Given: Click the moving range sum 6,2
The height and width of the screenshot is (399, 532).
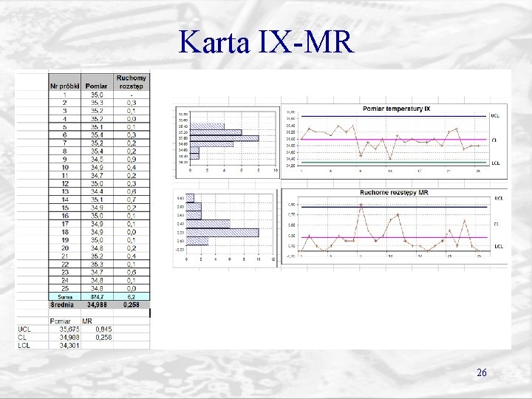Looking at the screenshot, I should [132, 297].
